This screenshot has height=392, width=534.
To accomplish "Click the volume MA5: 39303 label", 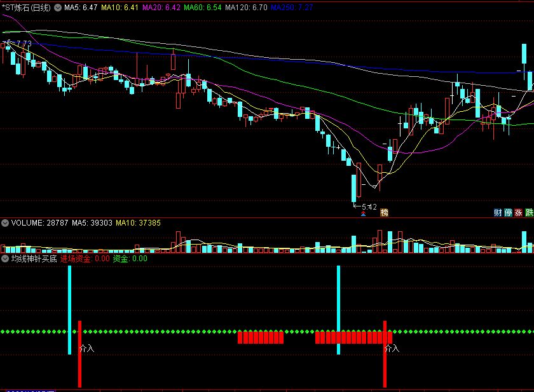I will tap(92, 223).
